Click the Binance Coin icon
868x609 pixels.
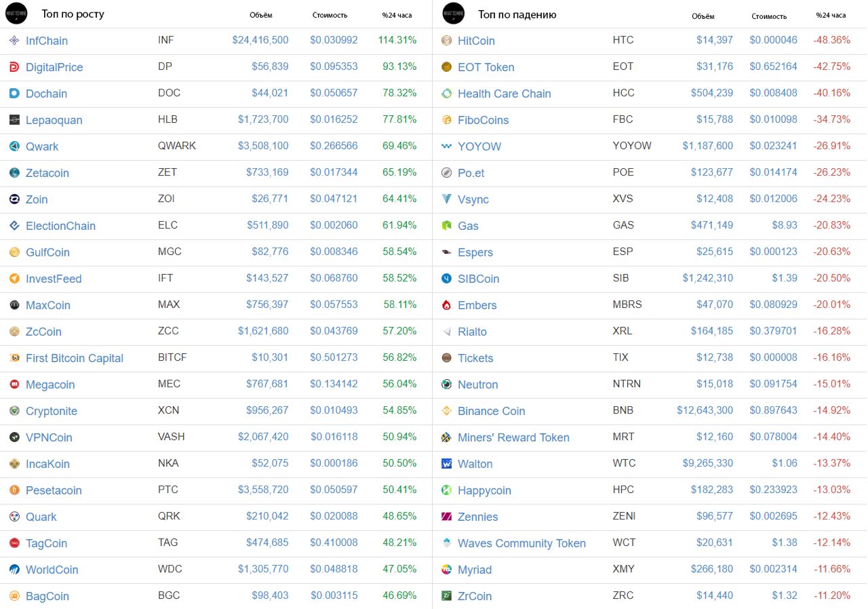pyautogui.click(x=446, y=411)
